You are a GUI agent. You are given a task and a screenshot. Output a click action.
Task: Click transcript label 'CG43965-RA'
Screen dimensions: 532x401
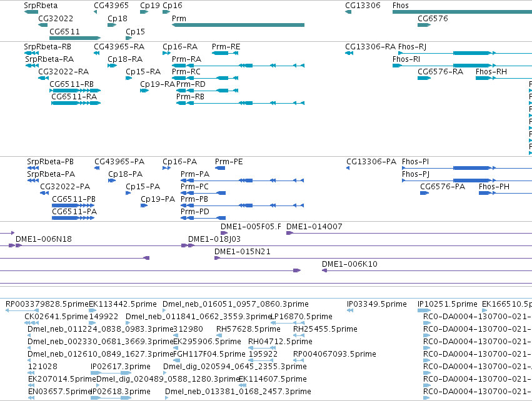click(x=119, y=46)
